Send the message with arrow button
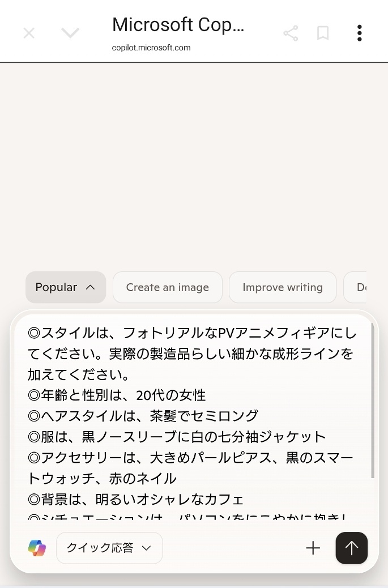Image resolution: width=388 pixels, height=588 pixels. [351, 548]
